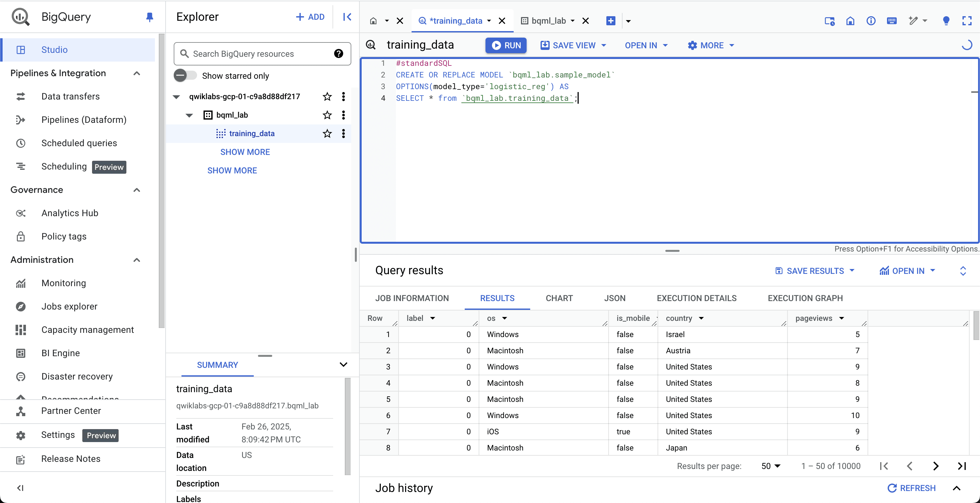Click SHOW MORE under training_data

pos(245,152)
